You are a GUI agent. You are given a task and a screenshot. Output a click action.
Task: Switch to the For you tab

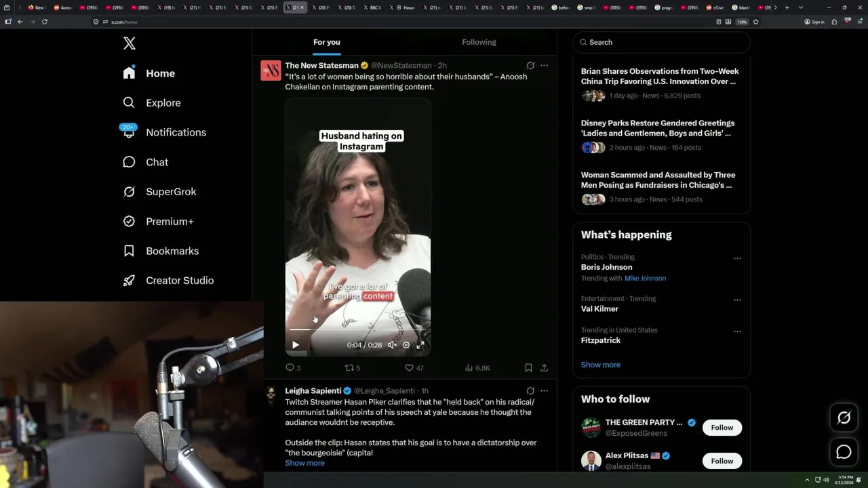(327, 42)
